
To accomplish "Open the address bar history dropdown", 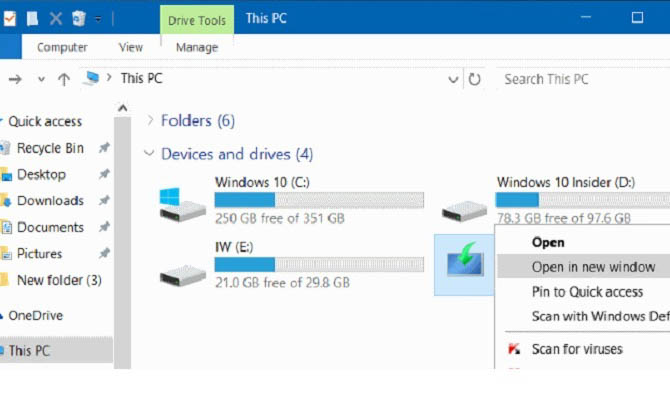I will click(453, 79).
